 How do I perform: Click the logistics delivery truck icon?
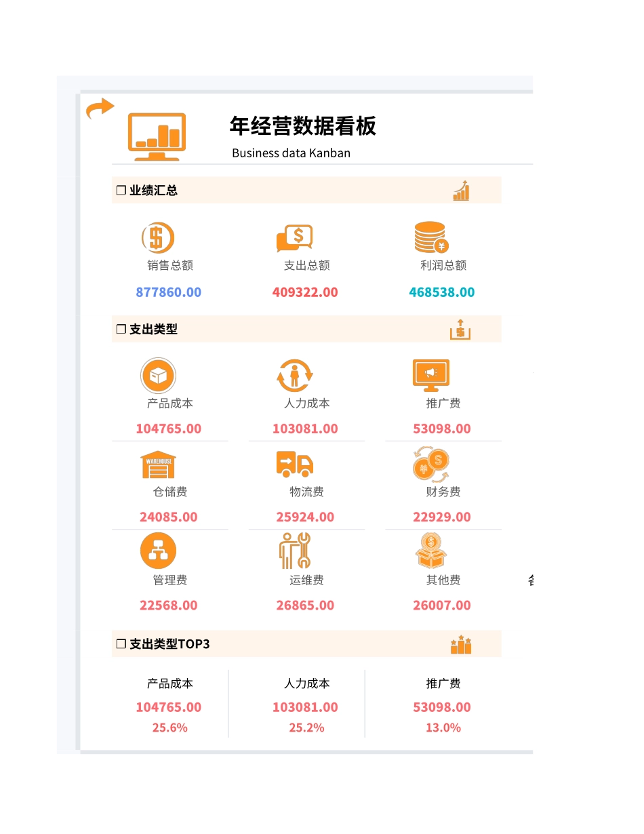pos(294,464)
